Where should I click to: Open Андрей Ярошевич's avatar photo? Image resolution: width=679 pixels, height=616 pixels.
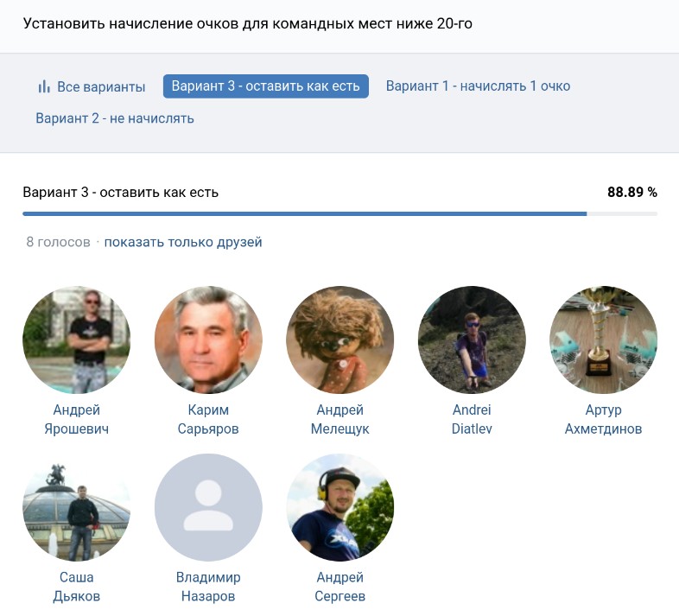tap(76, 340)
